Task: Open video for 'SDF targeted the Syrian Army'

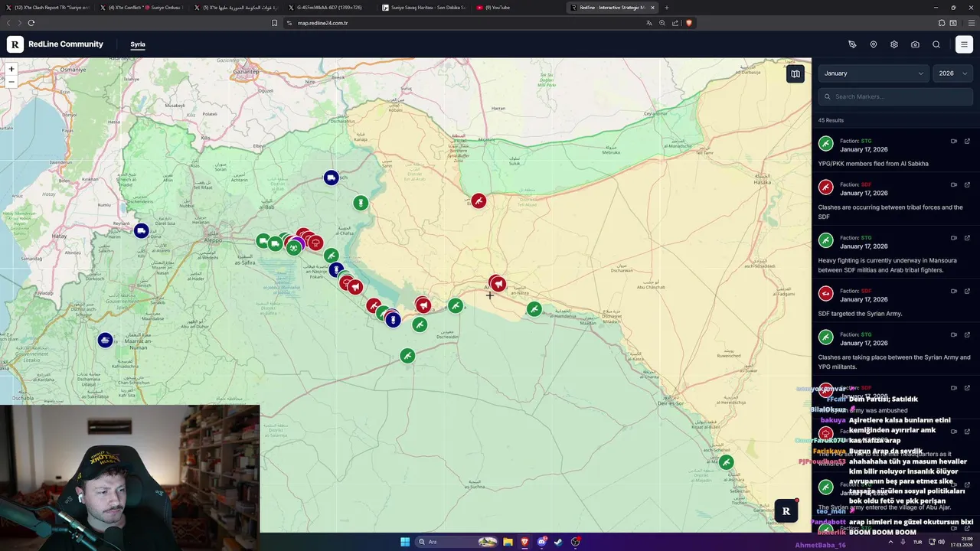Action: pos(954,291)
